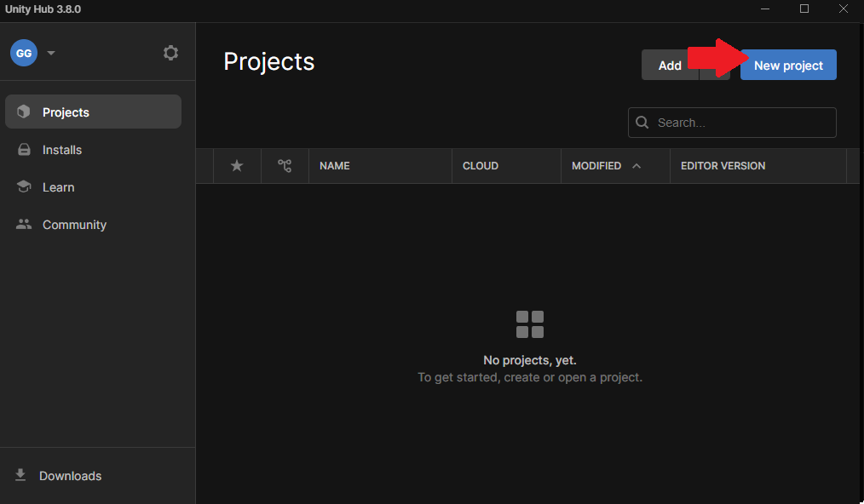Click the version control column icon
This screenshot has height=504, width=864.
285,166
